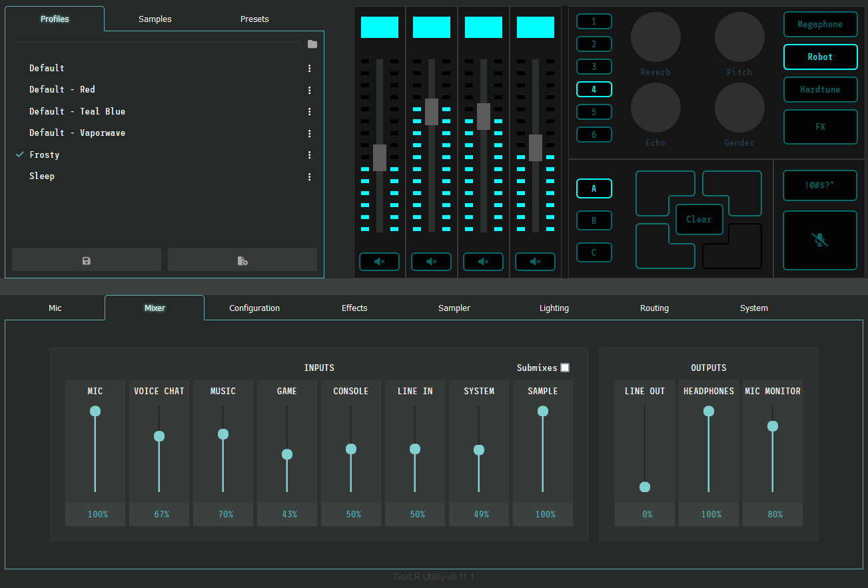Open the Sampler tab
The image size is (868, 588).
454,308
